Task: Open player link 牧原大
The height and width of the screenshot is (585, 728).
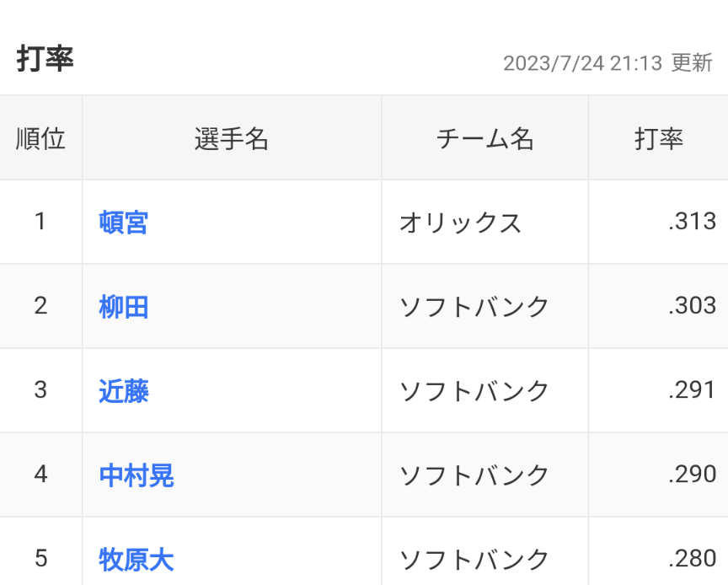Action: 136,560
